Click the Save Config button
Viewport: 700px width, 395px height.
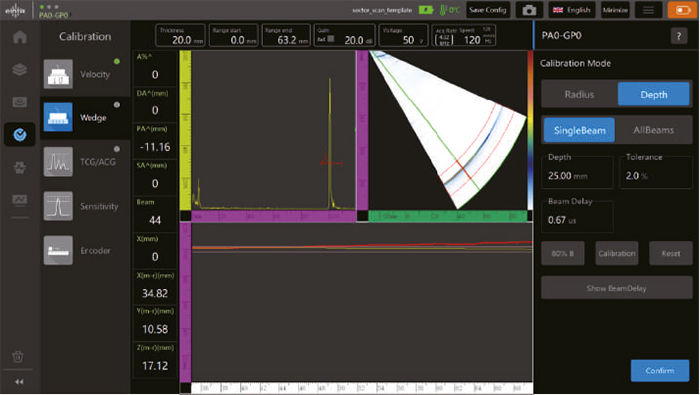(x=488, y=10)
